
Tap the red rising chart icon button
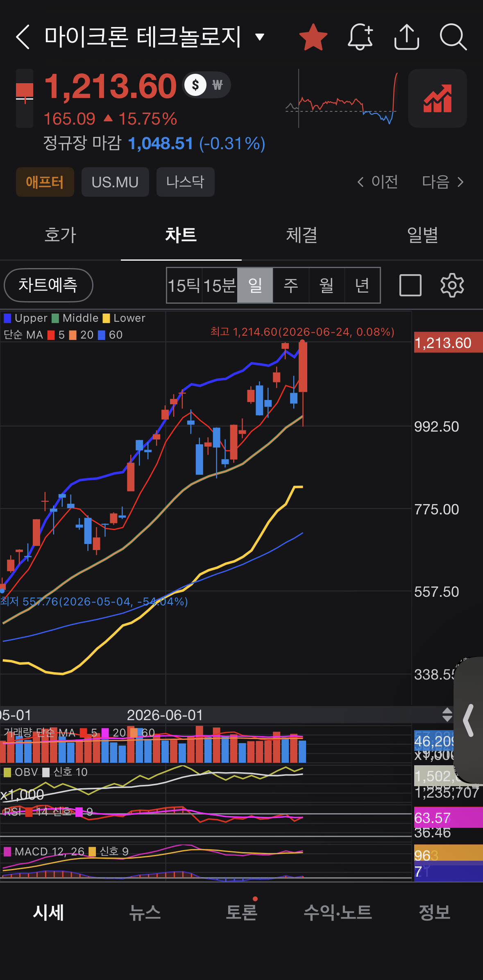point(438,98)
